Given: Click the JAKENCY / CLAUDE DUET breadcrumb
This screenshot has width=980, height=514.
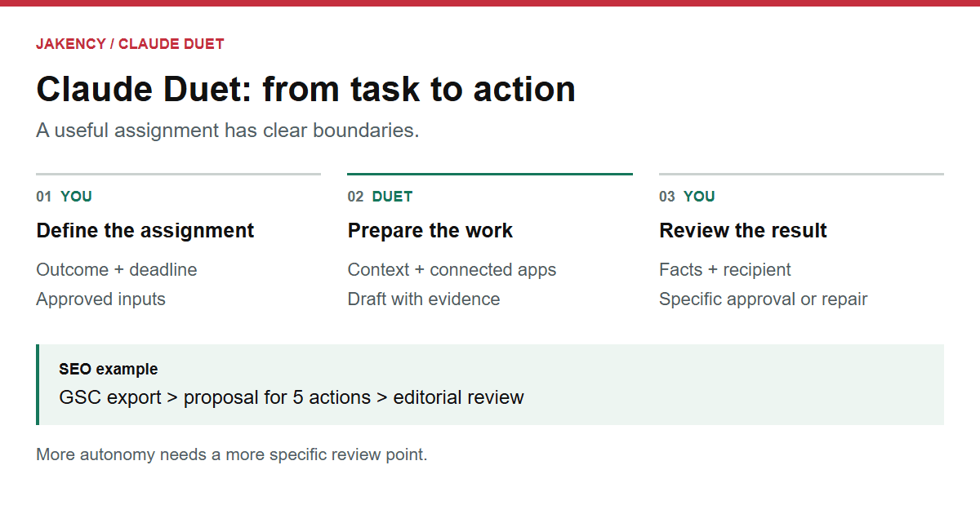Looking at the screenshot, I should click(130, 44).
